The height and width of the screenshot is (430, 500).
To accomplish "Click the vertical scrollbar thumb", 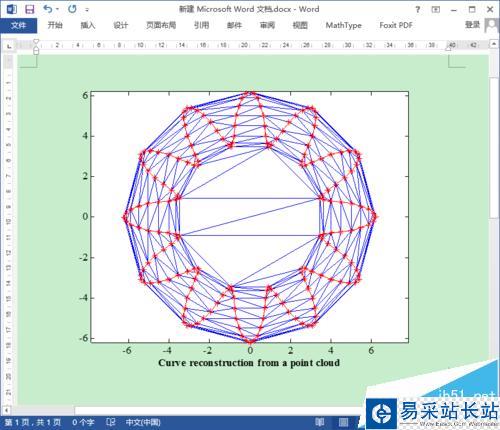I will [x=494, y=148].
